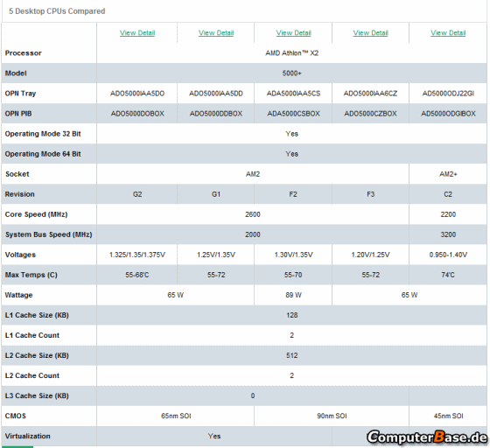The height and width of the screenshot is (448, 490).
Task: Click OPN PIB value 'ADO5000CZBOX'
Action: (371, 114)
